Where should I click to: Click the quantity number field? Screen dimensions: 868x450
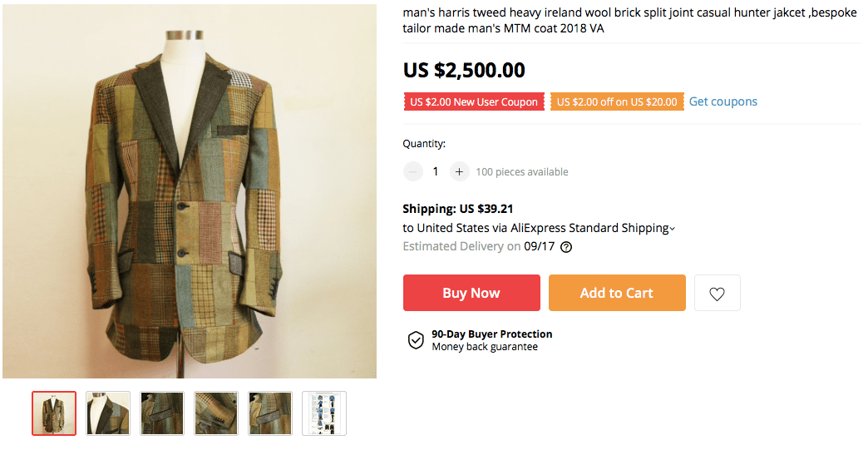click(x=436, y=172)
